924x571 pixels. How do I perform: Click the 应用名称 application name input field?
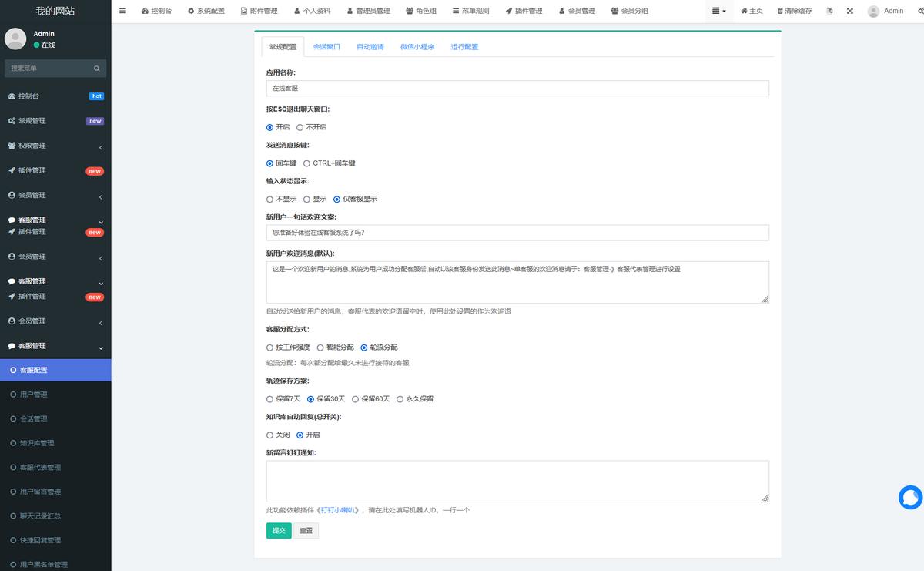point(517,88)
